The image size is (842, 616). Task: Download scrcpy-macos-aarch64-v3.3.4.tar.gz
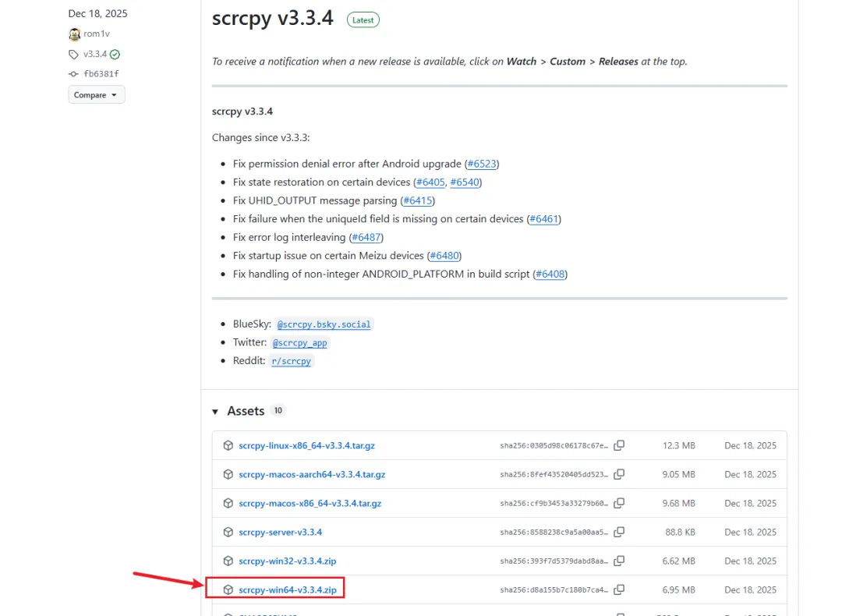312,474
